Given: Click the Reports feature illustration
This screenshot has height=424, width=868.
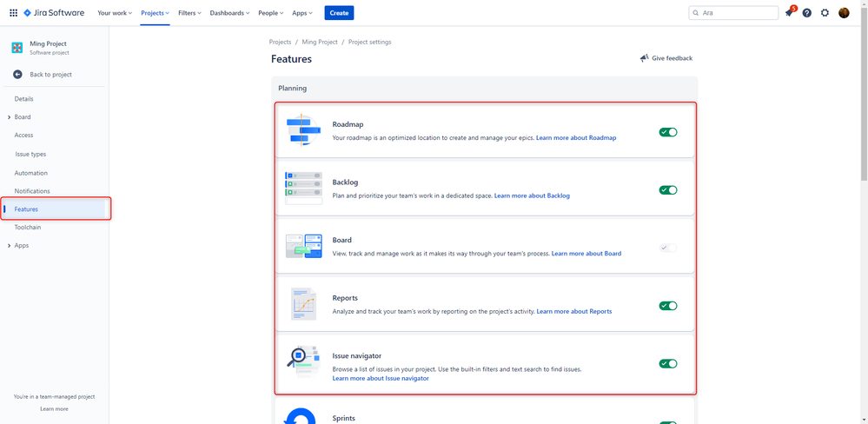Looking at the screenshot, I should point(303,304).
